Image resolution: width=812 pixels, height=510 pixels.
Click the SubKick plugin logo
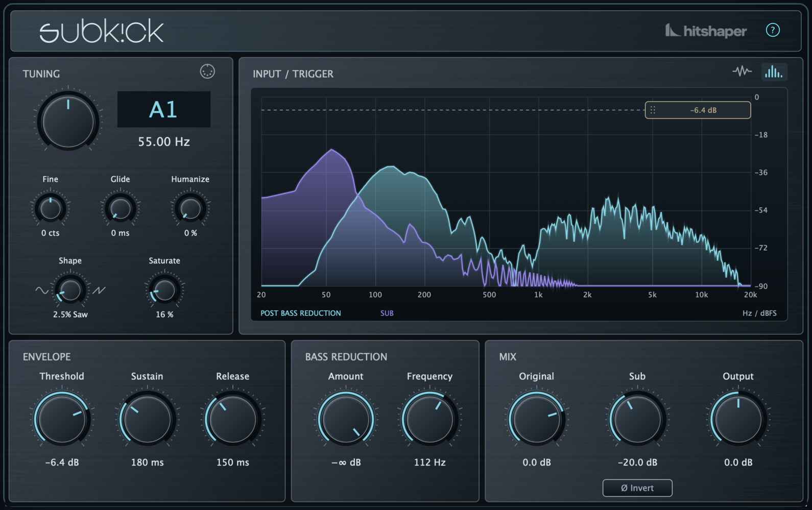coord(102,32)
